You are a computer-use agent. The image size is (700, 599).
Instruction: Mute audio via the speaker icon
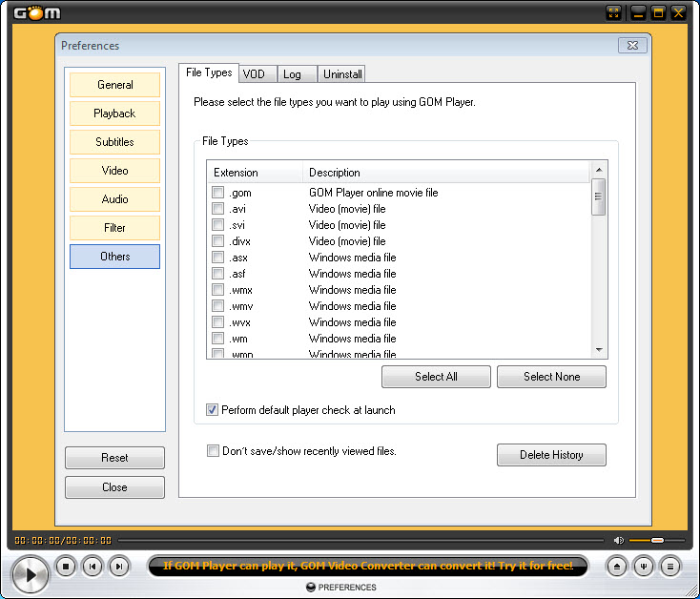[x=619, y=541]
